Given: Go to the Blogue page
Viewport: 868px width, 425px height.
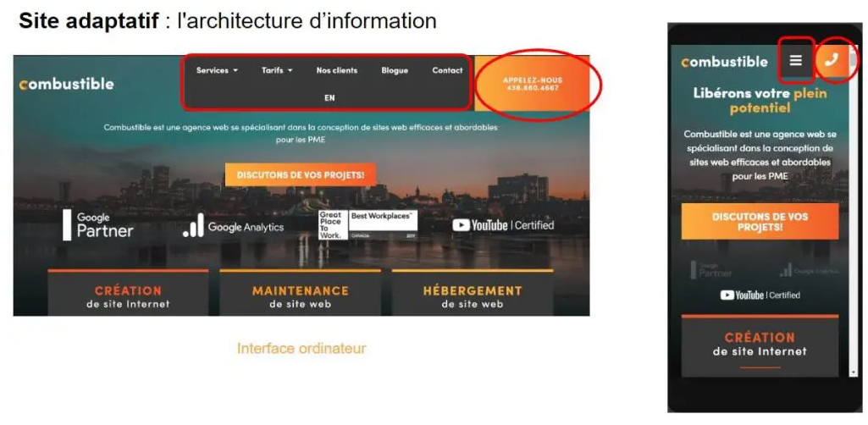Looking at the screenshot, I should point(394,70).
